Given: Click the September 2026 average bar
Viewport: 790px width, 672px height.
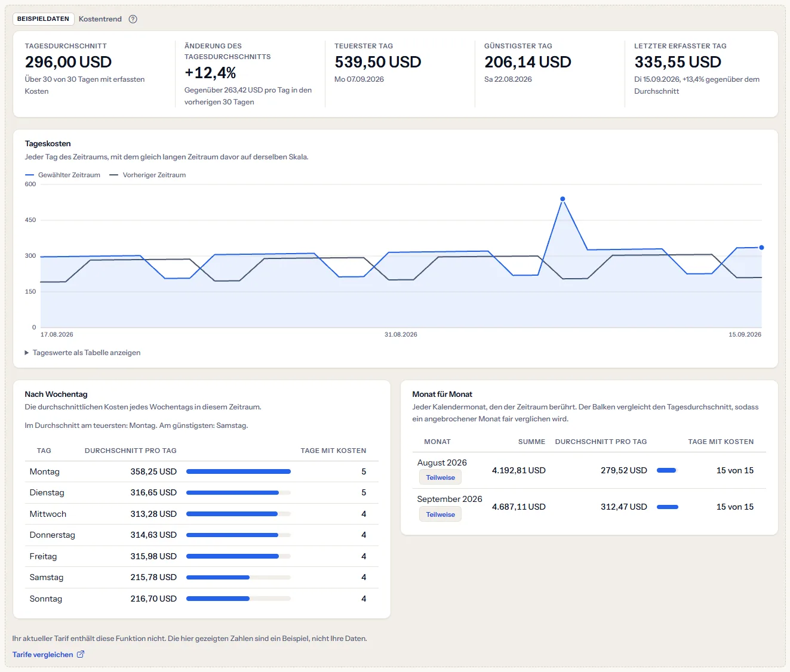Looking at the screenshot, I should click(668, 507).
